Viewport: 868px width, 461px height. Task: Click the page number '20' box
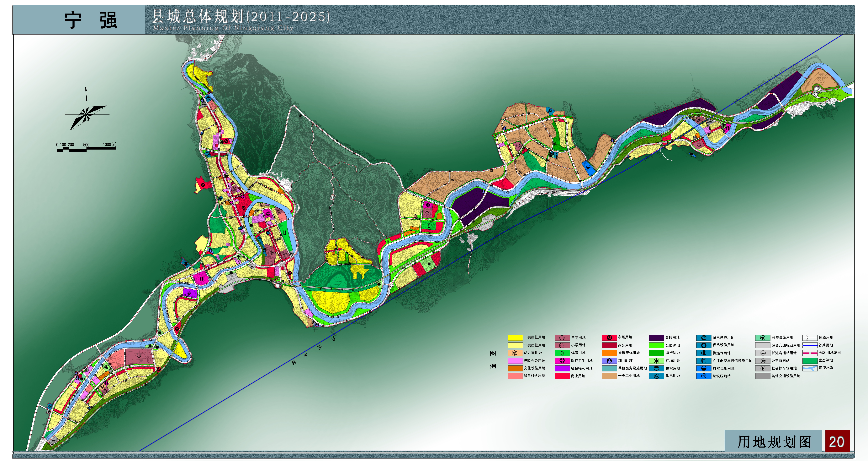837,441
